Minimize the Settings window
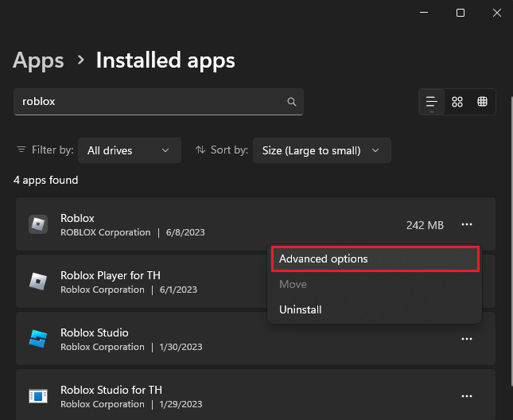 [424, 13]
